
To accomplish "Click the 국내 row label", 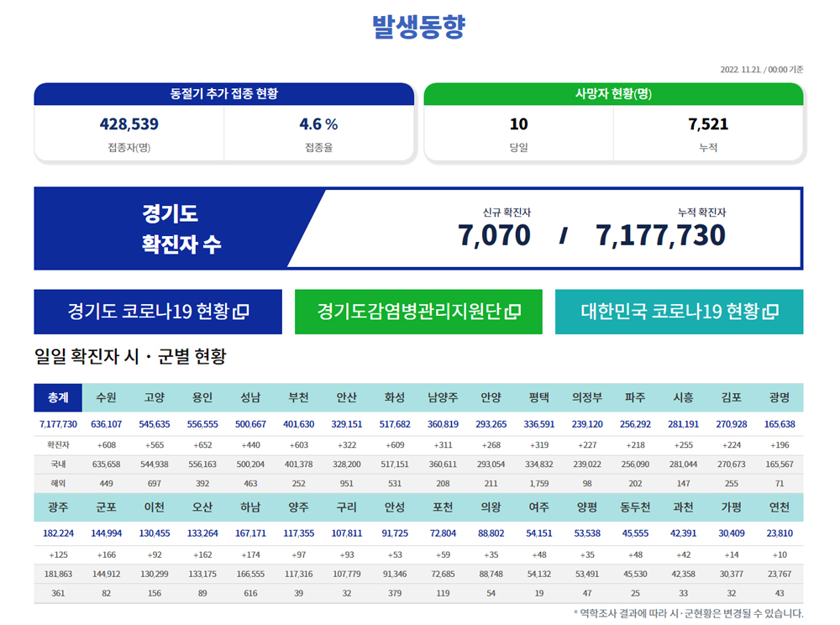I will tap(58, 465).
